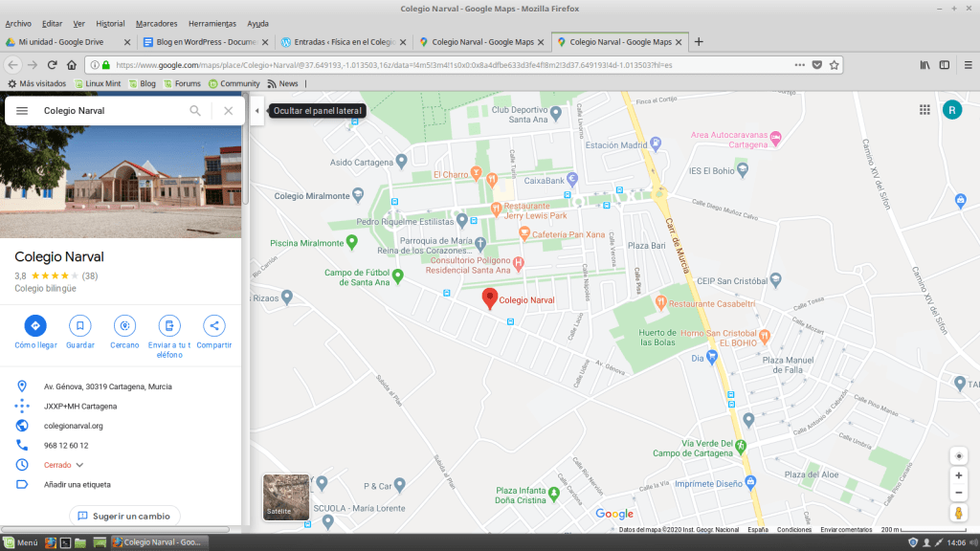
Task: Click the Cómo llegar directions icon
Action: [x=35, y=325]
